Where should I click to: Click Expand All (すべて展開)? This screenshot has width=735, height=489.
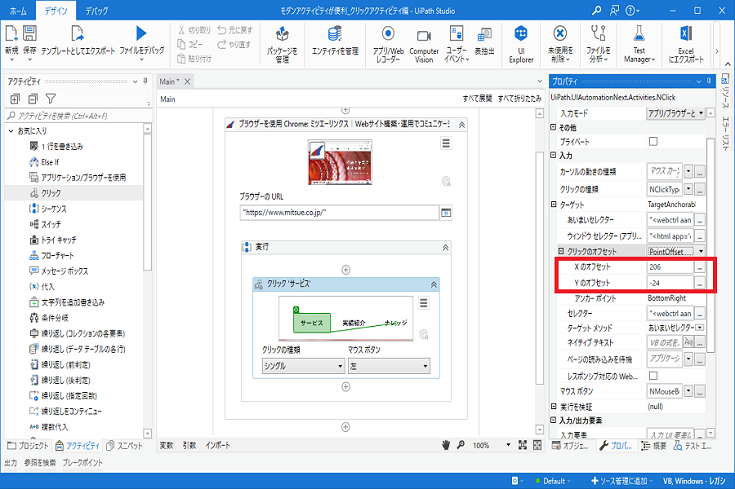477,98
